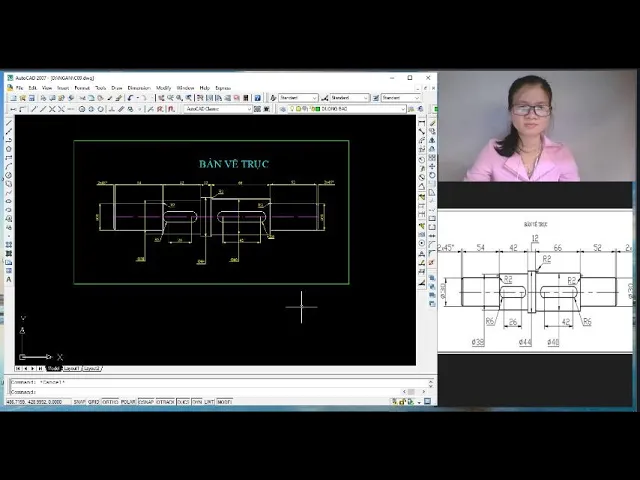Toggle the POLAR button in status bar
640x480 pixels.
(x=128, y=402)
